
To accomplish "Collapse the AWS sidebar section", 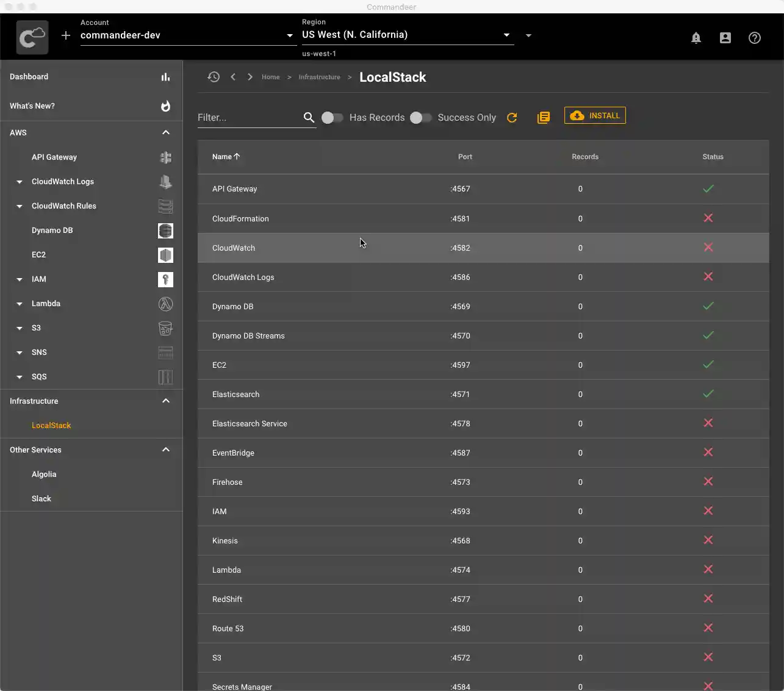I will click(165, 132).
